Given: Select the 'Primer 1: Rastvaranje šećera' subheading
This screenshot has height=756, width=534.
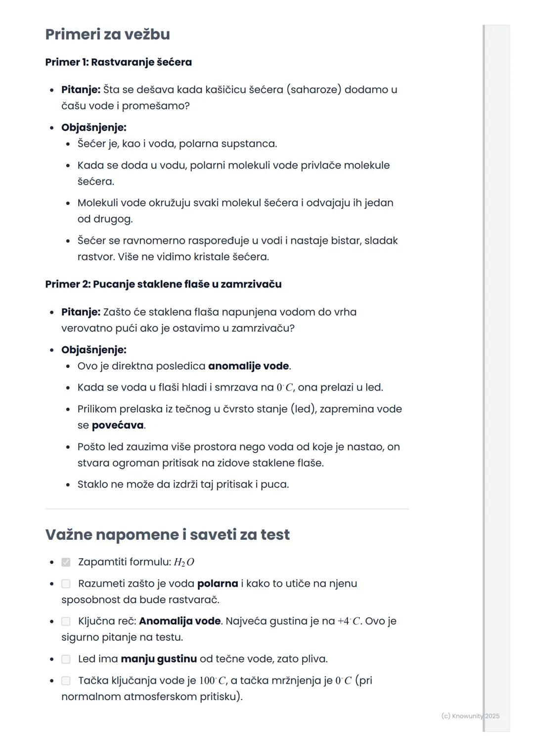Looking at the screenshot, I should point(118,62).
